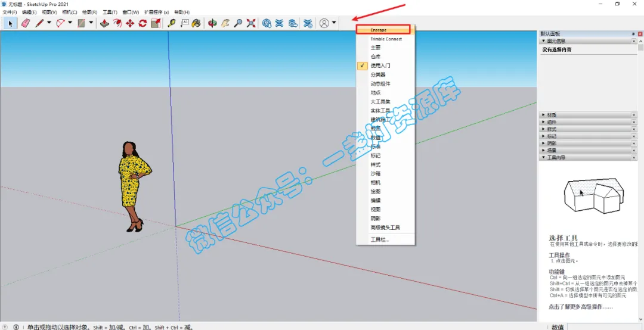Click the Zoom Extents icon
The height and width of the screenshot is (330, 644).
pyautogui.click(x=250, y=23)
